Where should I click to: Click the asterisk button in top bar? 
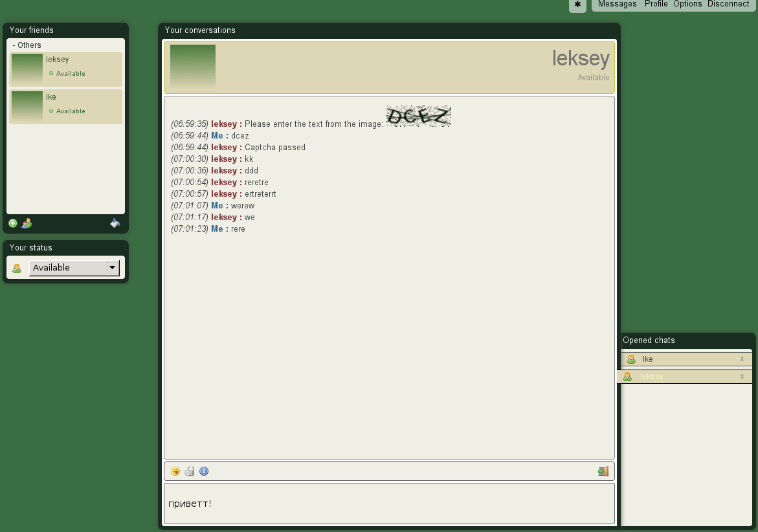coord(577,5)
